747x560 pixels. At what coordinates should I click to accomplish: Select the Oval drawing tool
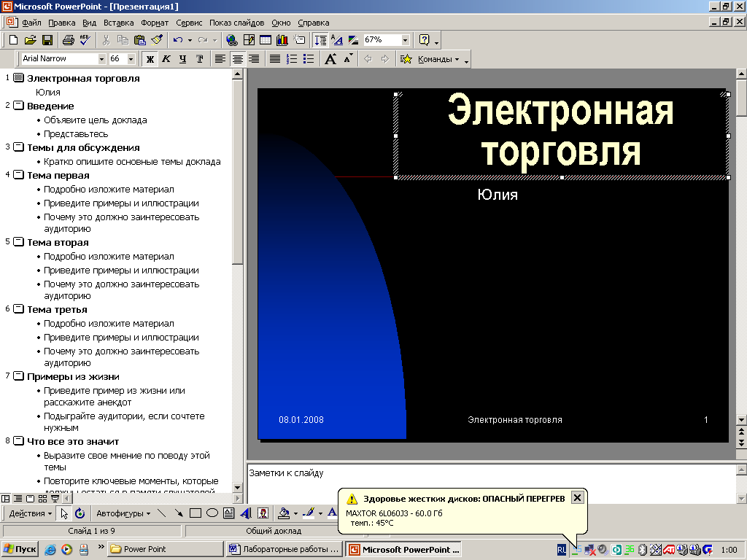[212, 513]
